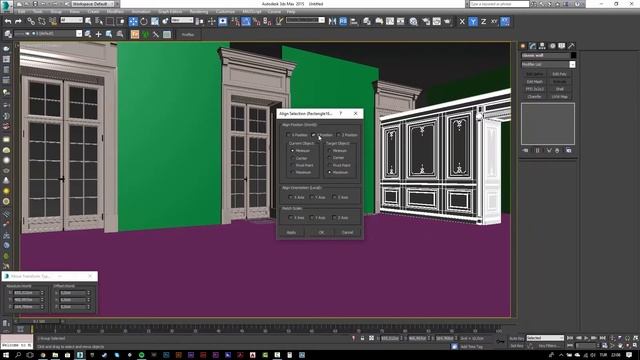The height and width of the screenshot is (360, 640).
Task: Open the selection filter dropdown
Action: (x=71, y=20)
